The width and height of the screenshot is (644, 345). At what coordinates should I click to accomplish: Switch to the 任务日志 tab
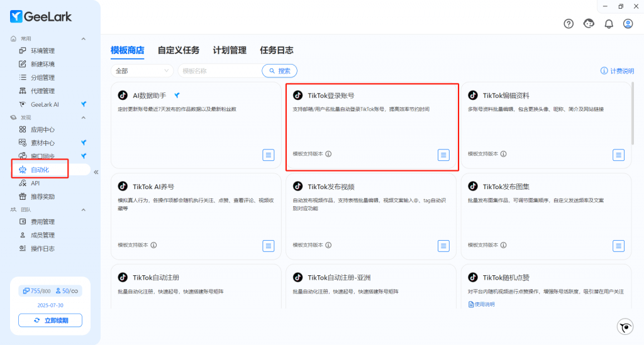[276, 50]
